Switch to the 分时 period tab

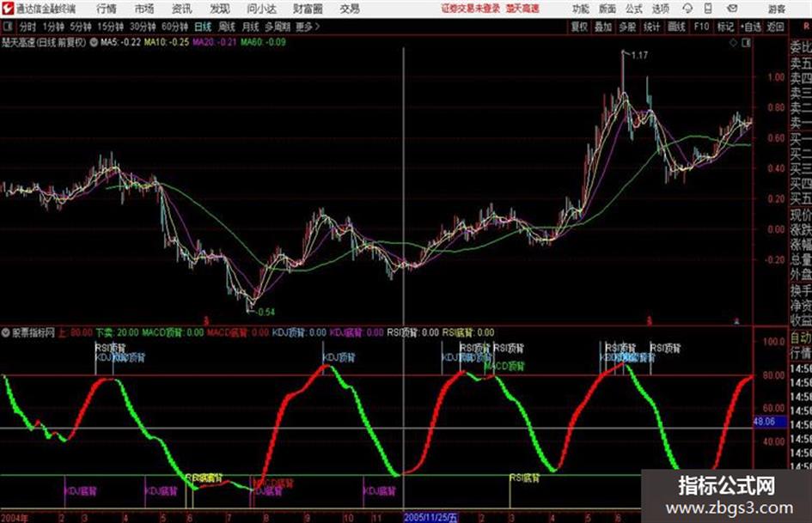[x=27, y=27]
